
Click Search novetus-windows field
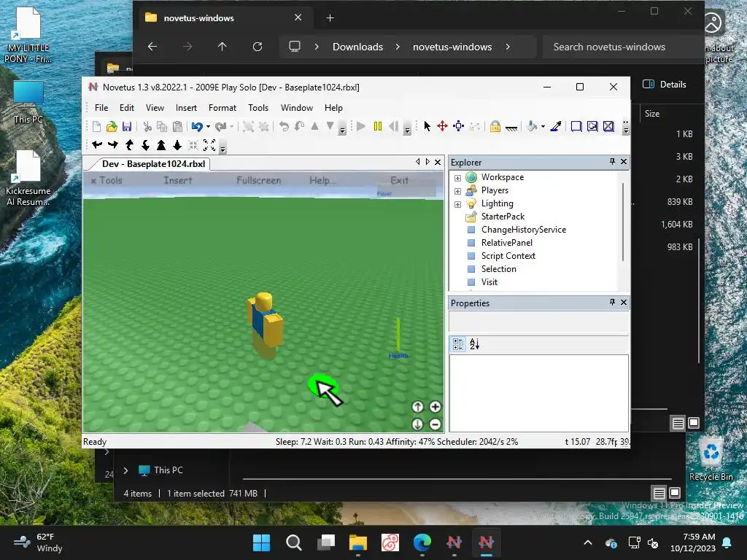pos(622,47)
